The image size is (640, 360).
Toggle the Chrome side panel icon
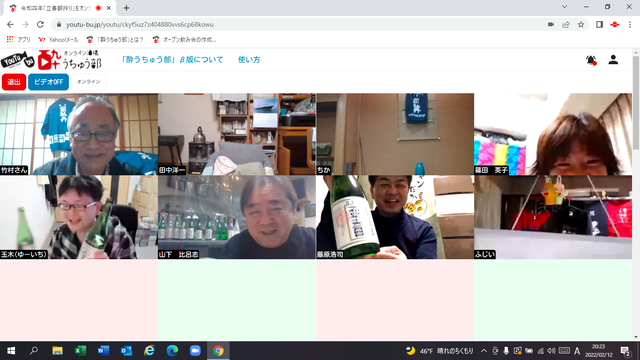599,24
